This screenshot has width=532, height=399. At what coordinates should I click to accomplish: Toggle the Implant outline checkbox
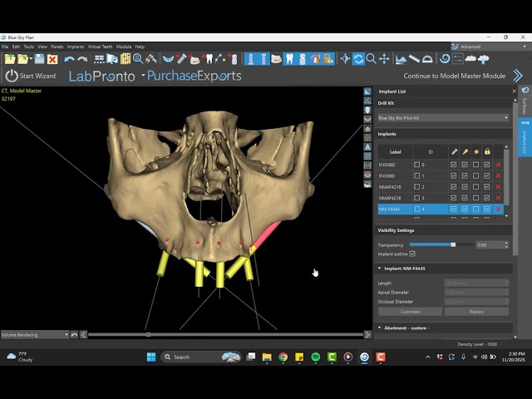click(412, 254)
